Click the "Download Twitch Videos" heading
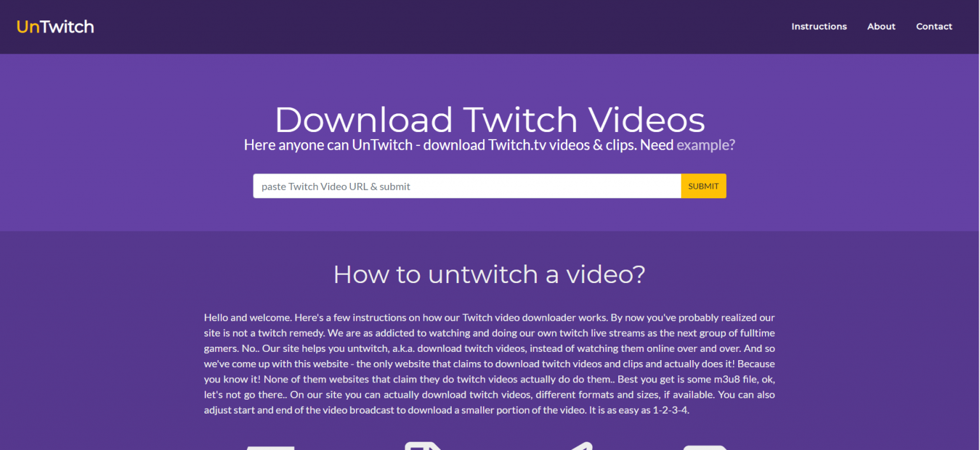The width and height of the screenshot is (980, 450). (x=489, y=119)
